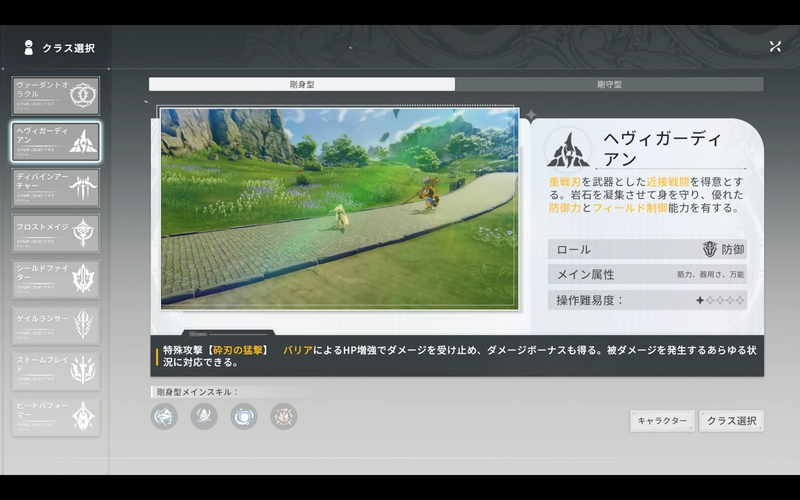
Task: Click the 操作難易度 star rating
Action: 720,301
